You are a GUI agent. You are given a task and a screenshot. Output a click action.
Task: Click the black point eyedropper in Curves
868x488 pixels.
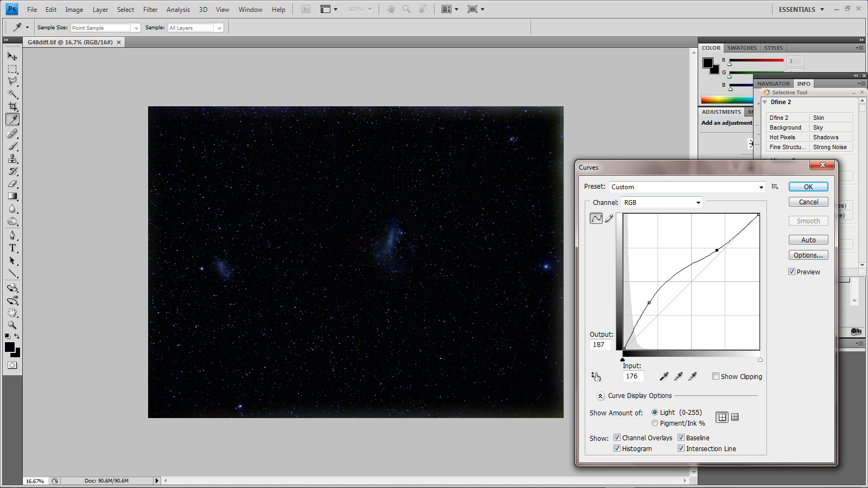tap(664, 376)
